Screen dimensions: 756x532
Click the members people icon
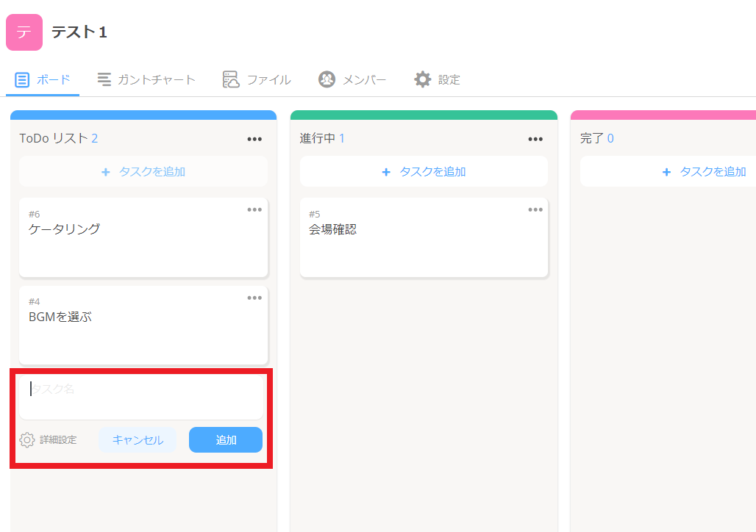(x=327, y=79)
